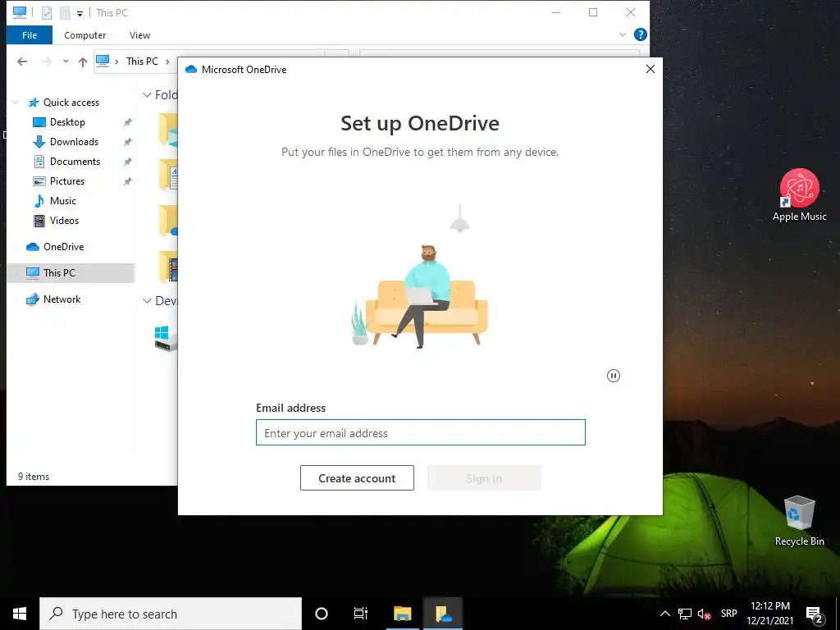Open File Explorer help
This screenshot has width=840, height=630.
coord(640,34)
